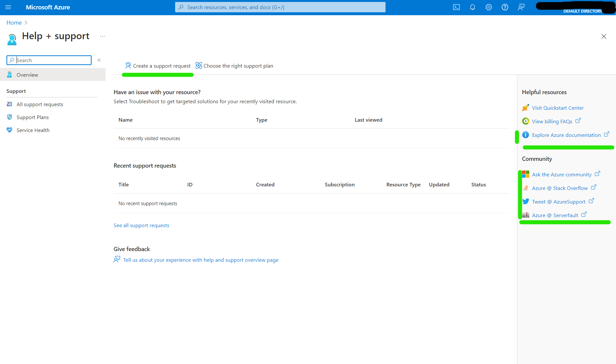The width and height of the screenshot is (616, 364).
Task: Sort by Name column header
Action: click(126, 120)
